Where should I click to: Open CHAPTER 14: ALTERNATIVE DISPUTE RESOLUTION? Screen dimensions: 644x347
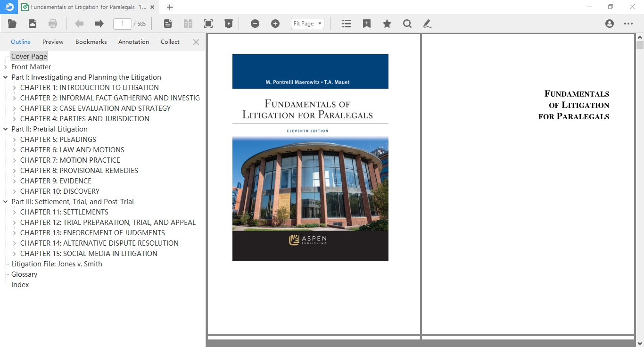[x=99, y=243]
